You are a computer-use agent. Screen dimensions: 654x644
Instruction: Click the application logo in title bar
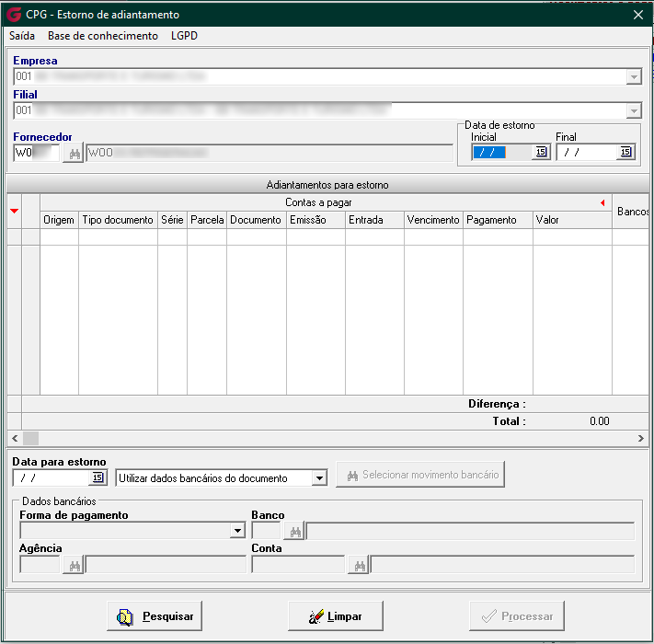14,15
